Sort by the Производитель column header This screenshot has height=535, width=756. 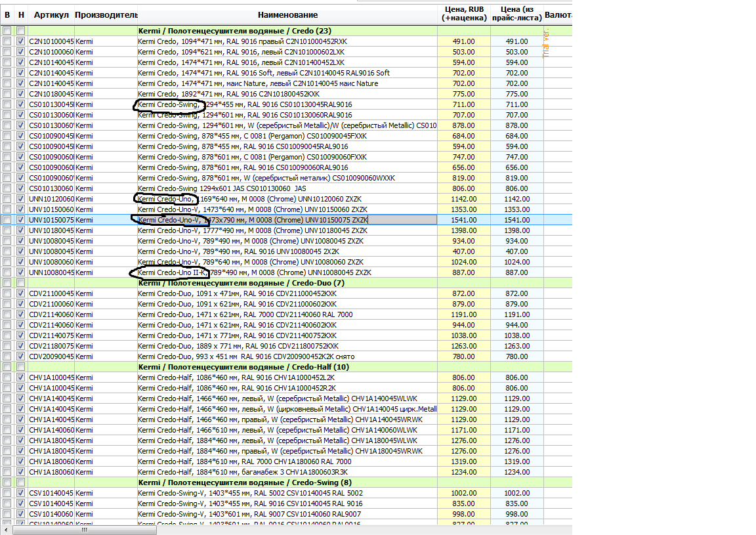[x=106, y=15]
